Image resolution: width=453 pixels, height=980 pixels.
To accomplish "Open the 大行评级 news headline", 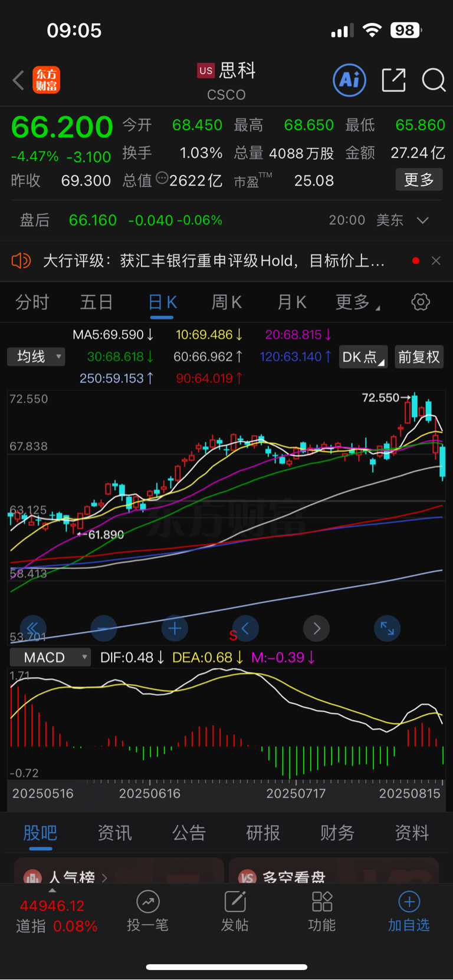I will pyautogui.click(x=214, y=260).
